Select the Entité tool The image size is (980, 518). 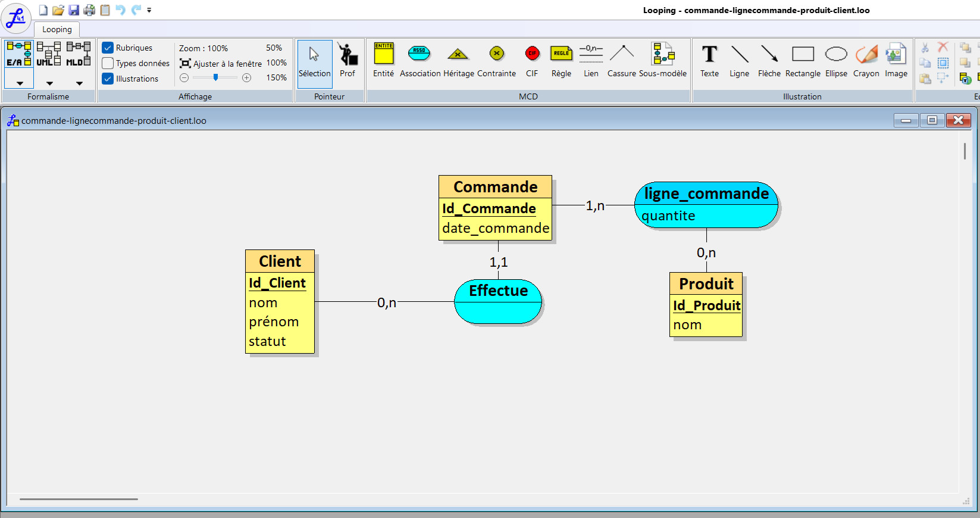[383, 60]
